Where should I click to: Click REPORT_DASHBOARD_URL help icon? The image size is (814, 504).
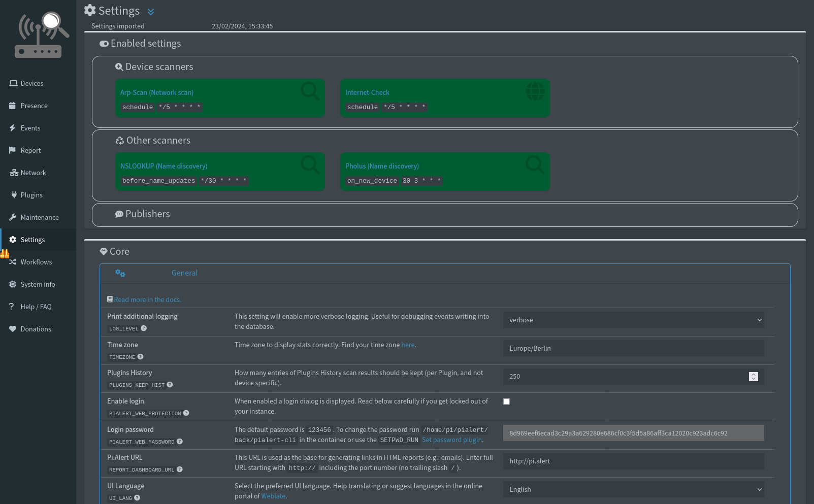coord(180,469)
